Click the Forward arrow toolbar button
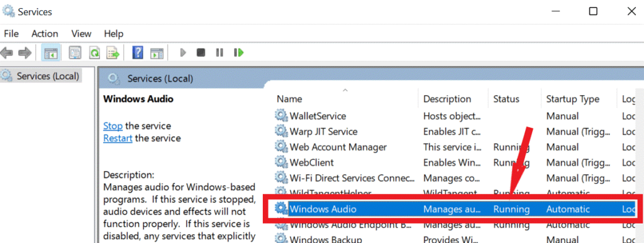Image resolution: width=644 pixels, height=243 pixels. pyautogui.click(x=25, y=53)
